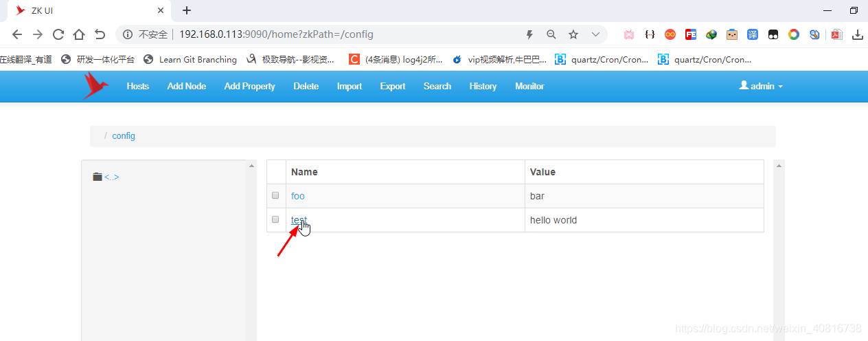Viewport: 868px width, 341px height.
Task: Open the test property link
Action: click(299, 220)
